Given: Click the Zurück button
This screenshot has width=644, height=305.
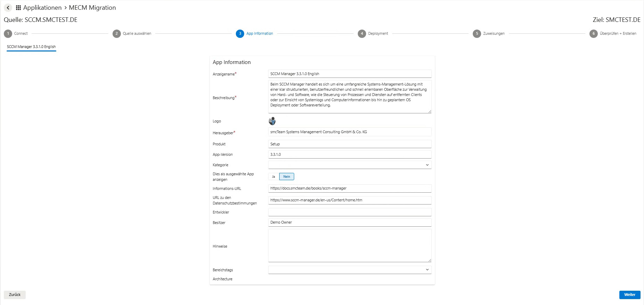Looking at the screenshot, I should point(15,295).
